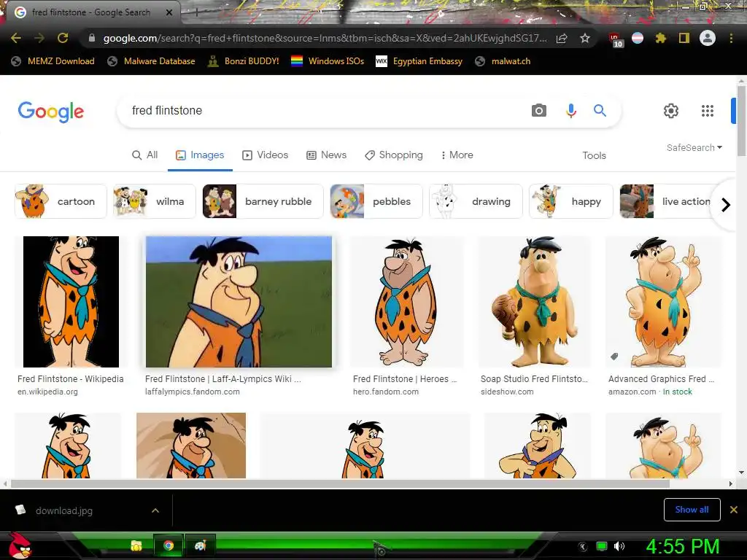Switch to the Videos tab
Image resolution: width=747 pixels, height=560 pixels.
tap(266, 155)
